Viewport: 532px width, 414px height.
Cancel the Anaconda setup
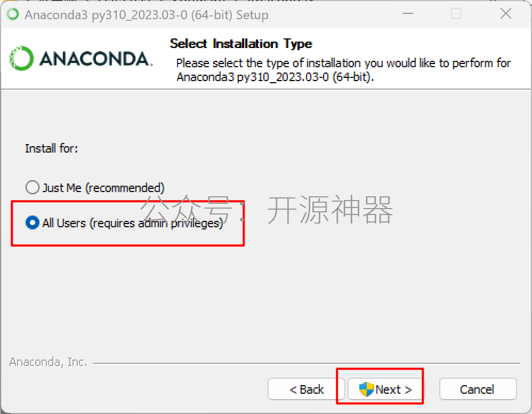click(x=478, y=389)
